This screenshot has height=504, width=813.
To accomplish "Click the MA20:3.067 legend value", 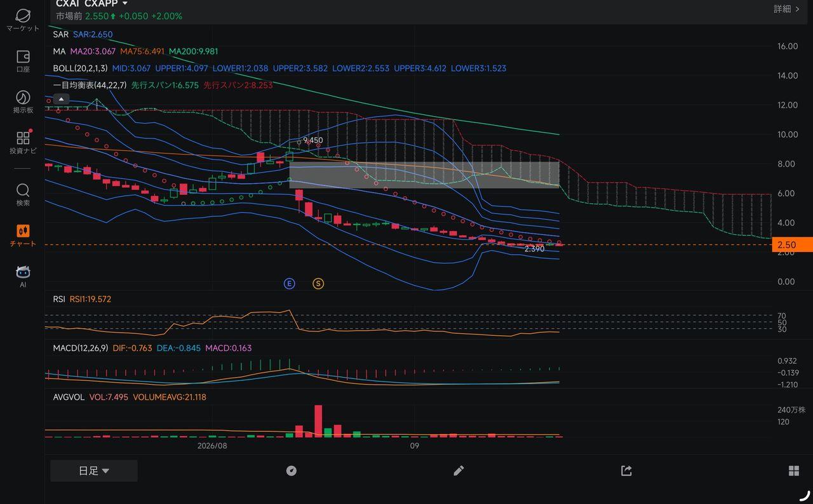I will tap(93, 51).
